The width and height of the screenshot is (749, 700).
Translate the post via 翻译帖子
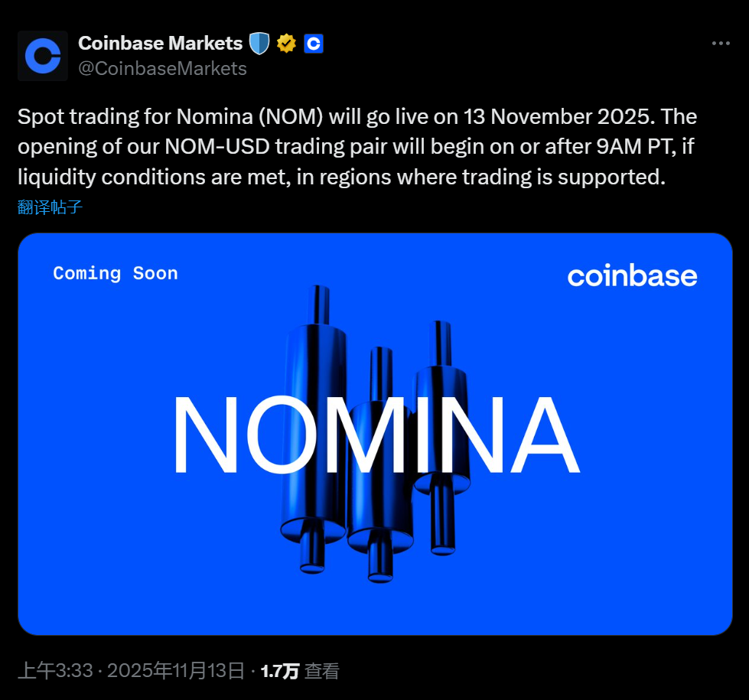[x=50, y=207]
